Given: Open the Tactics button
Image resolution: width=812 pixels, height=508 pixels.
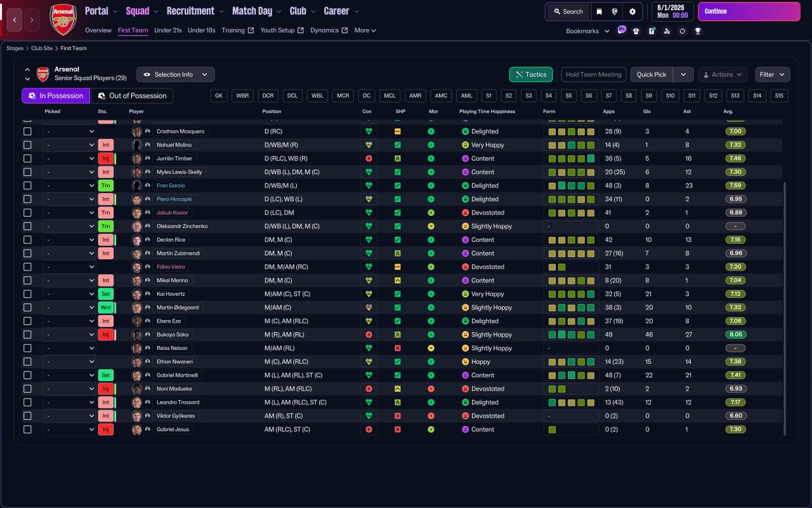Looking at the screenshot, I should (x=531, y=75).
